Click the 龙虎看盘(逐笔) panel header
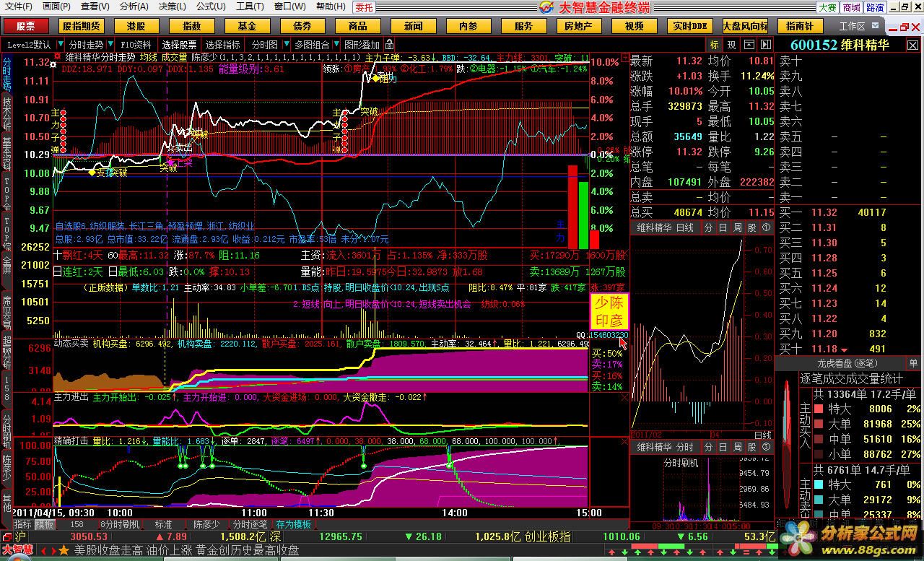 [848, 363]
